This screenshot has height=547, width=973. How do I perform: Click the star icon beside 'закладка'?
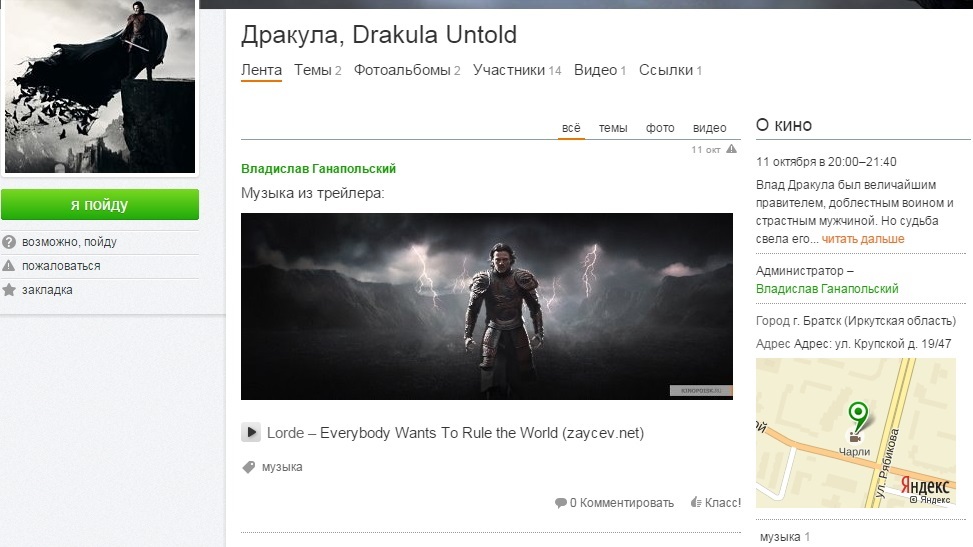click(9, 290)
